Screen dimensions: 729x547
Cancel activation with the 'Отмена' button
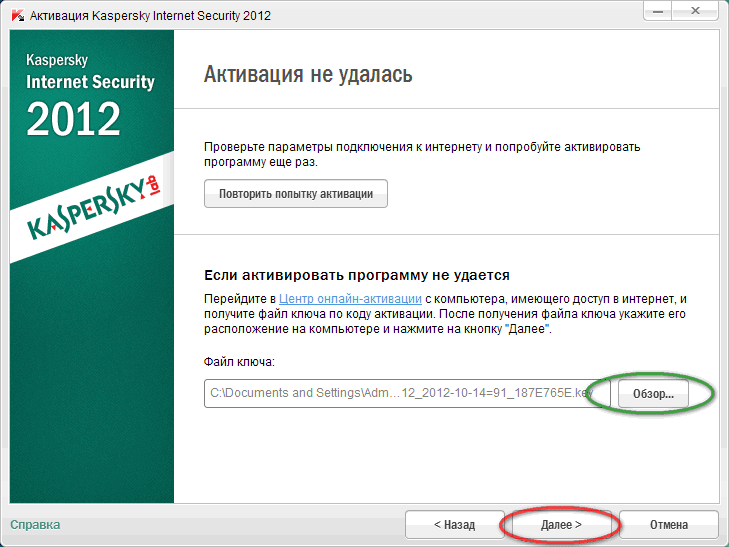click(669, 525)
